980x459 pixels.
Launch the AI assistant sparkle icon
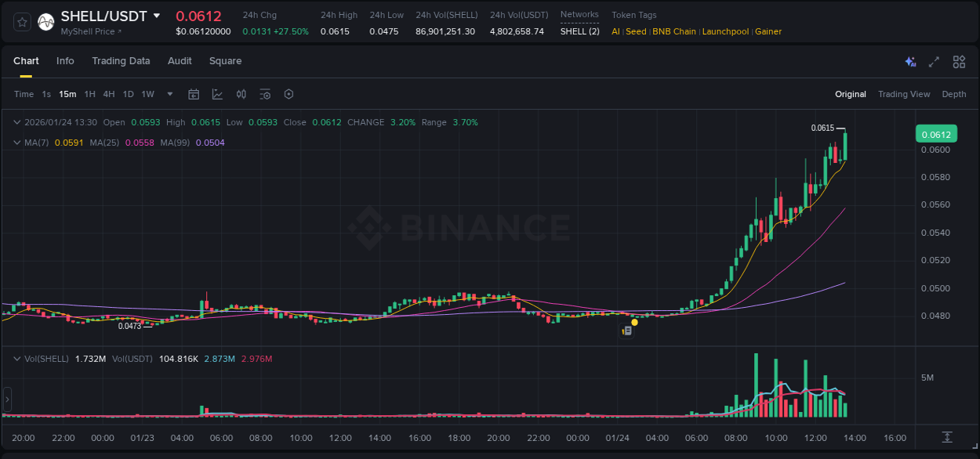pos(910,61)
